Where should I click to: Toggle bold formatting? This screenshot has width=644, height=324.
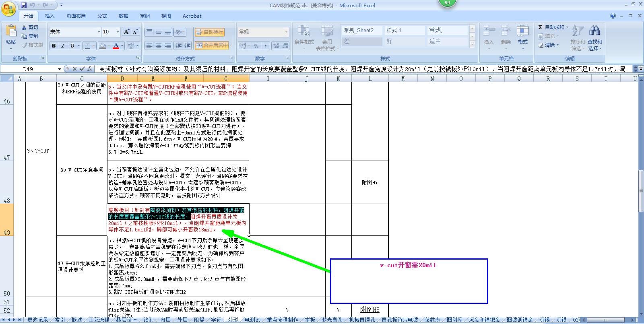pos(54,46)
